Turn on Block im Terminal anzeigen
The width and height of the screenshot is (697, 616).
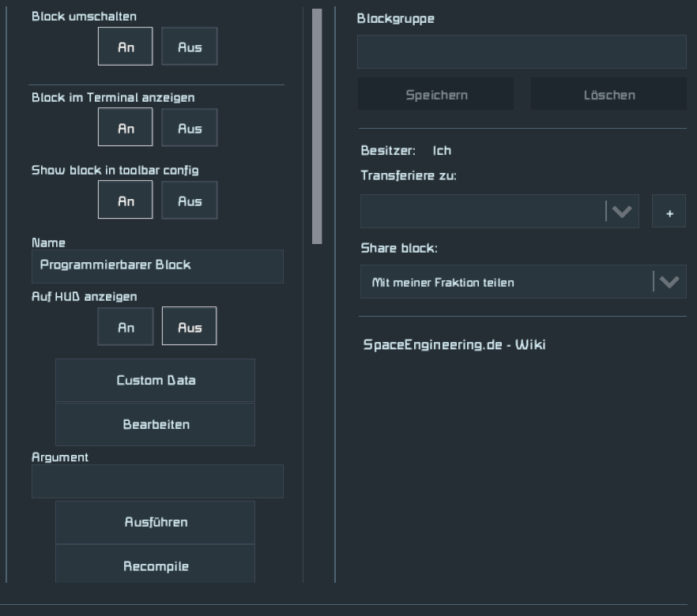[x=125, y=126]
